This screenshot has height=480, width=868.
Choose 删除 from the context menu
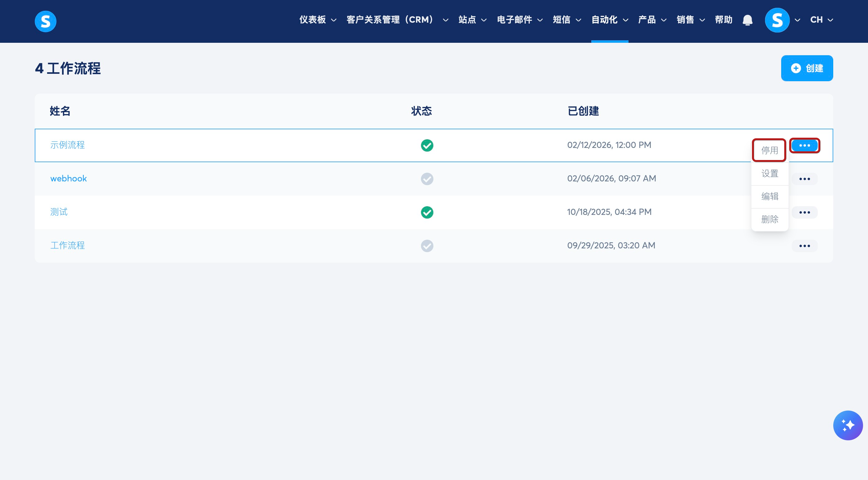click(x=770, y=219)
